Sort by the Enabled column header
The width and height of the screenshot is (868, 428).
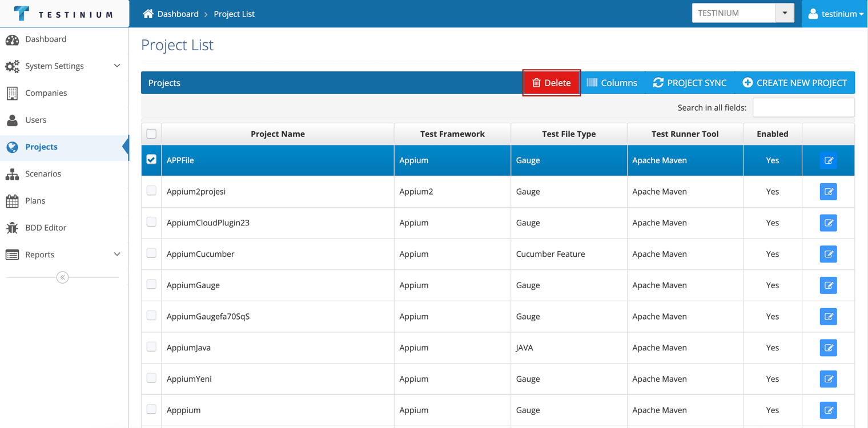(773, 134)
